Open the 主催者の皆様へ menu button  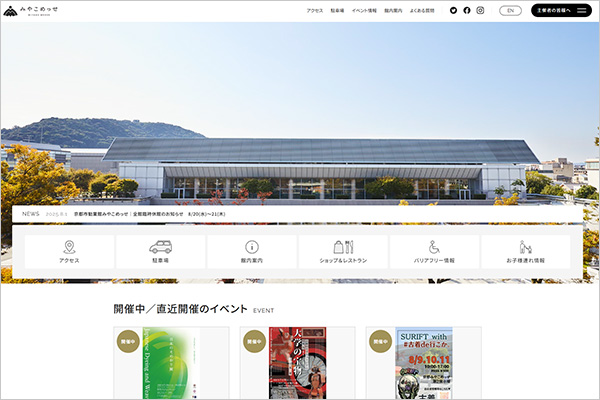click(561, 10)
